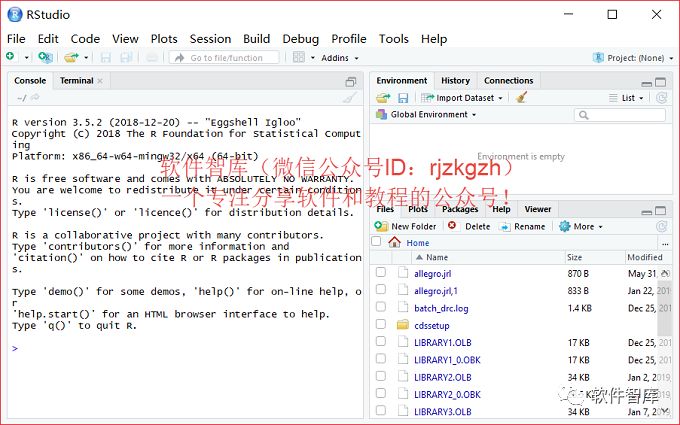Switch to the Viewer tab
This screenshot has width=680, height=425.
[x=538, y=209]
